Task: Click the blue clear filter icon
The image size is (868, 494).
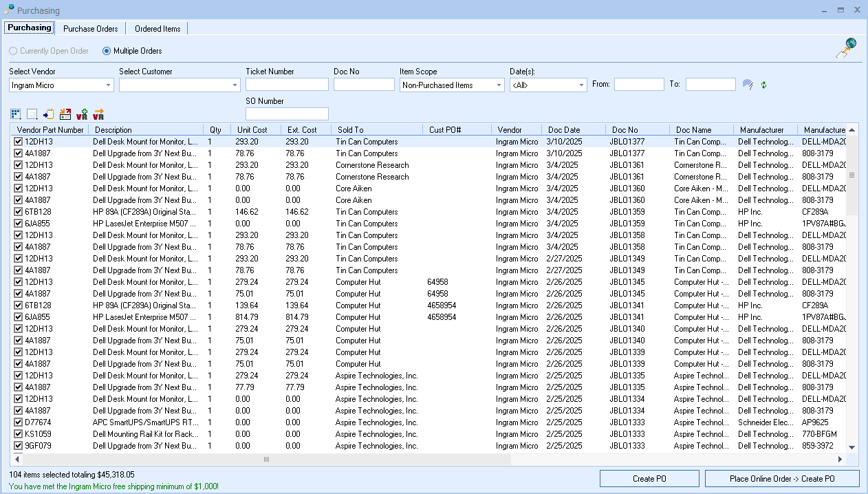Action: [748, 85]
